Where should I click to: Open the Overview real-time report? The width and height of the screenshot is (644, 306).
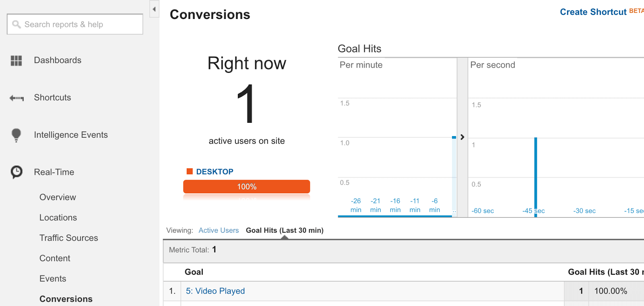[58, 197]
